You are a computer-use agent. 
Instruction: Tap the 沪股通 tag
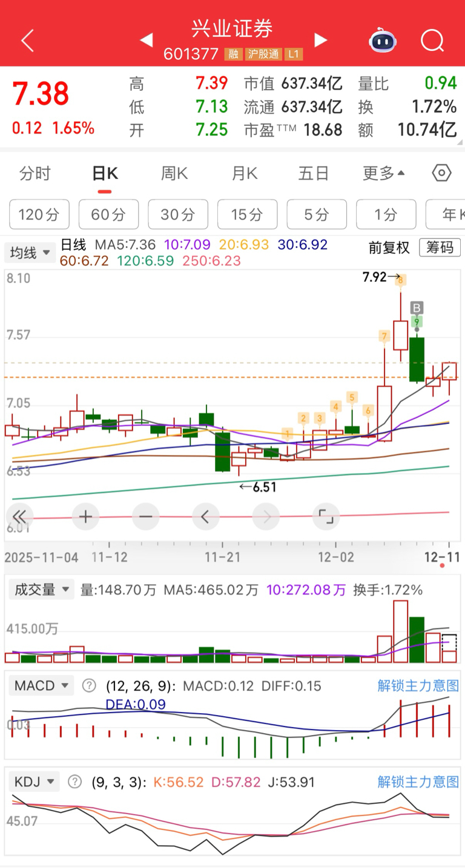tap(263, 54)
